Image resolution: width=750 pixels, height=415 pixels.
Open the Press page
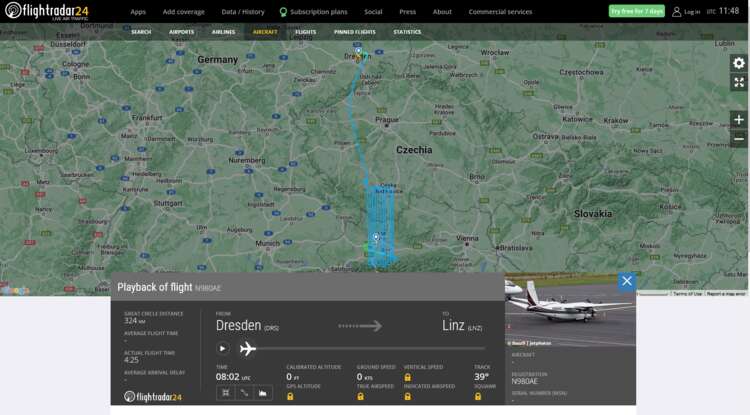pyautogui.click(x=408, y=12)
